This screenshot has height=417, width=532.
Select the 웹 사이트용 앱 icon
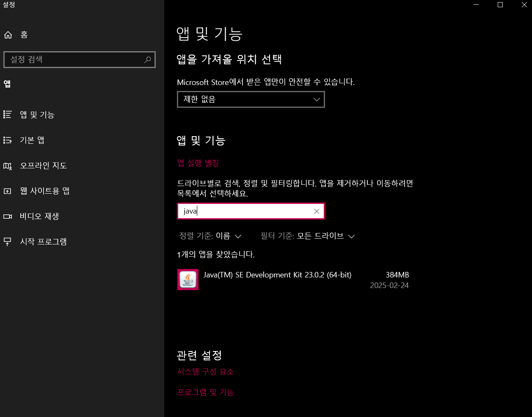click(8, 191)
